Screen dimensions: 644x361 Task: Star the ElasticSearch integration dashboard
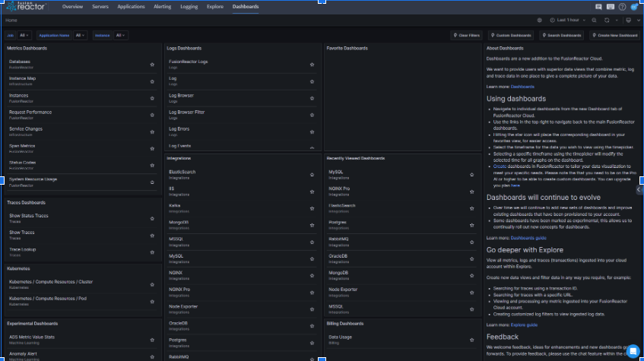coord(312,175)
